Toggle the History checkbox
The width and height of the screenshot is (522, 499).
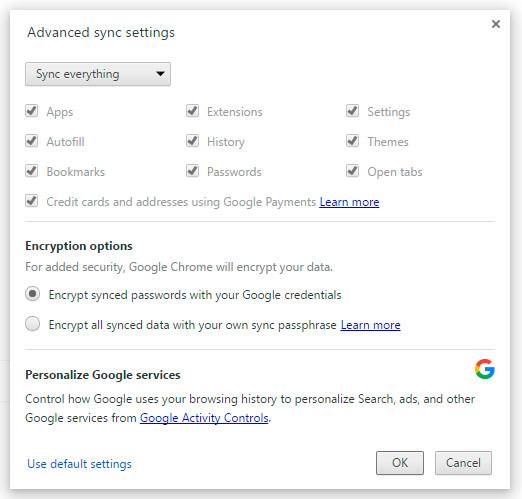(192, 141)
